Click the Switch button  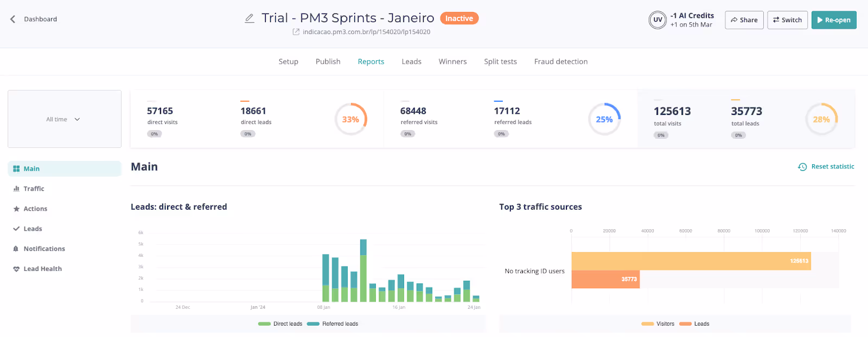point(788,20)
